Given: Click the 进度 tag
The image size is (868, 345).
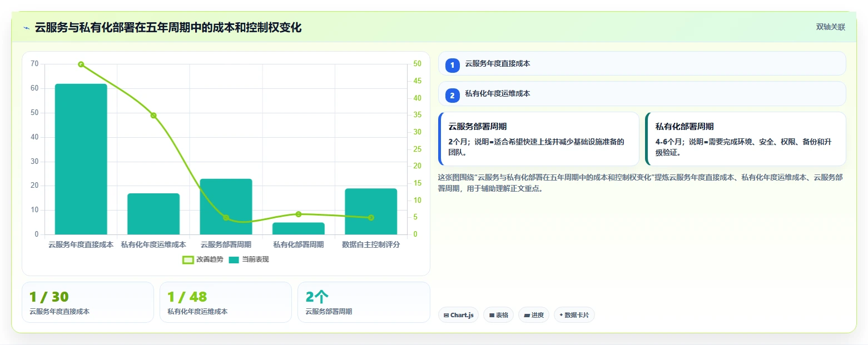Looking at the screenshot, I should (x=534, y=315).
